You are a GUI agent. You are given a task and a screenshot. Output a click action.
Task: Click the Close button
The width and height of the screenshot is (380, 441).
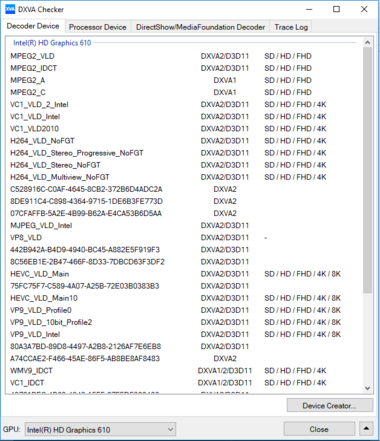pos(319,429)
